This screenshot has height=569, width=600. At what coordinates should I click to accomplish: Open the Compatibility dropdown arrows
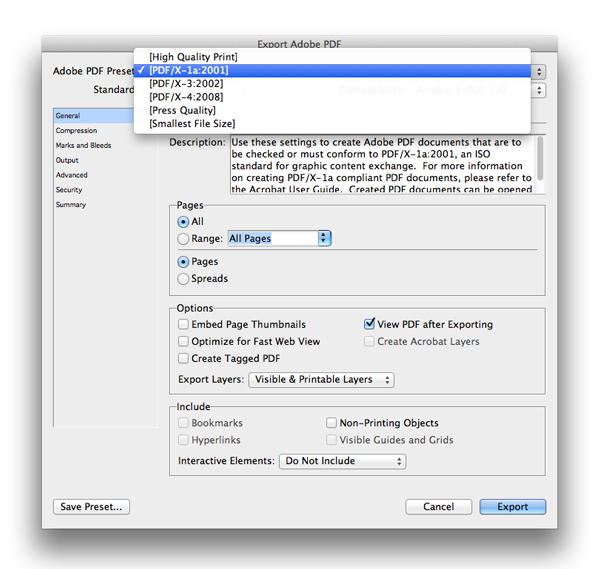click(x=539, y=90)
